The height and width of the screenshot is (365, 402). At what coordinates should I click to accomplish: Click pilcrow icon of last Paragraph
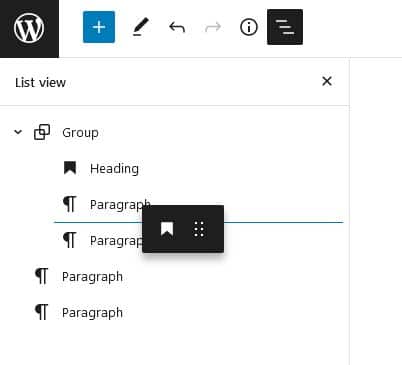click(x=42, y=312)
